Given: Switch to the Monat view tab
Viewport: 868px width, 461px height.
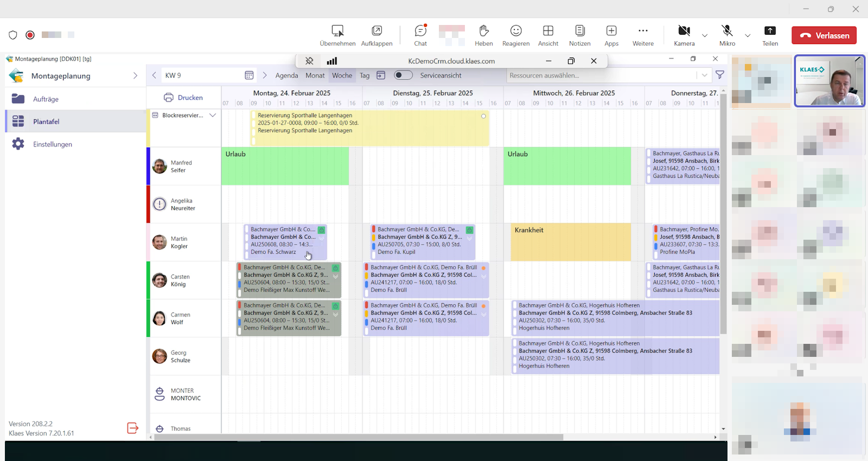Looking at the screenshot, I should 315,75.
